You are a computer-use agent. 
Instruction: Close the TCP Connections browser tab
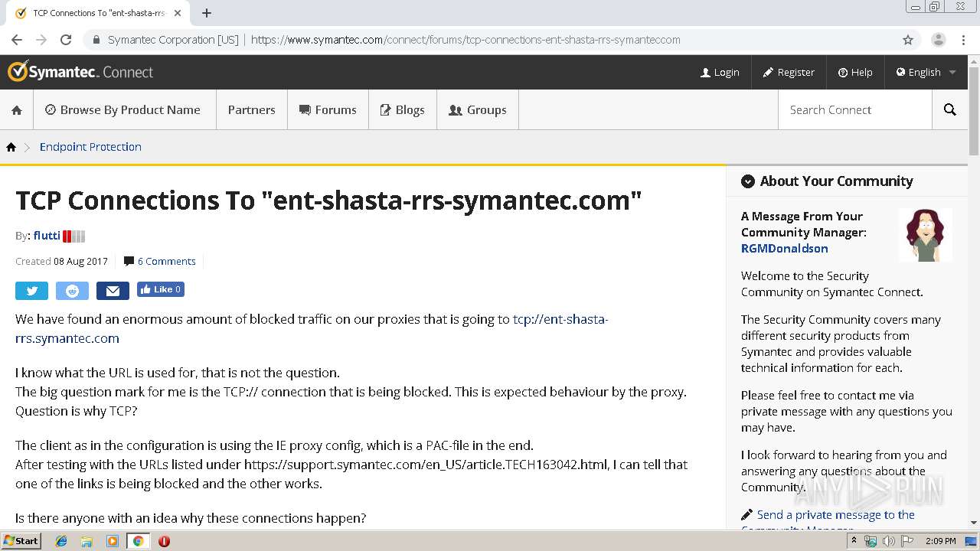coord(178,13)
